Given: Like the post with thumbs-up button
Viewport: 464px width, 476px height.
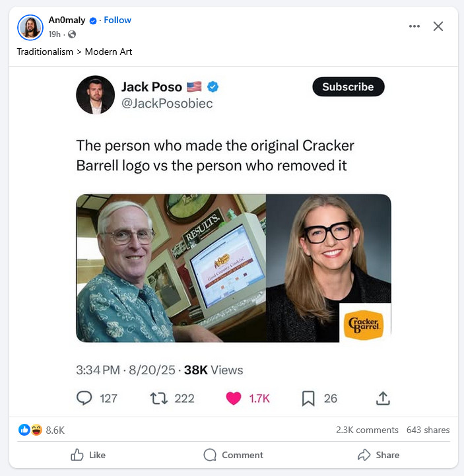Looking at the screenshot, I should pyautogui.click(x=88, y=455).
